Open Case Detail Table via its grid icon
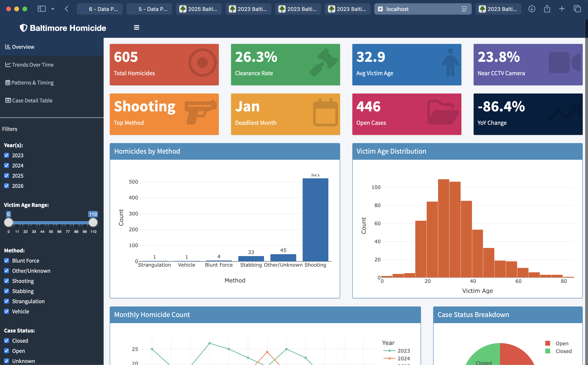Viewport: 588px width, 365px height. [8, 100]
